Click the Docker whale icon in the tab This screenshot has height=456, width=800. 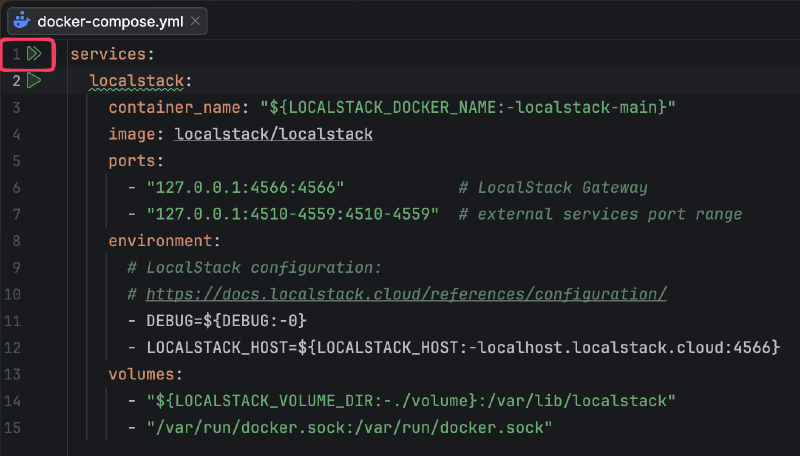click(x=20, y=20)
